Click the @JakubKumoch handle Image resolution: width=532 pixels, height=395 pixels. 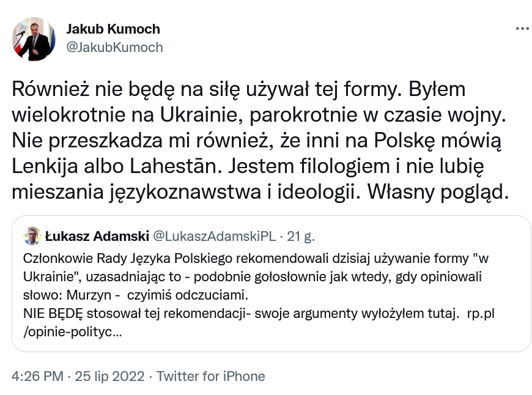[x=114, y=47]
